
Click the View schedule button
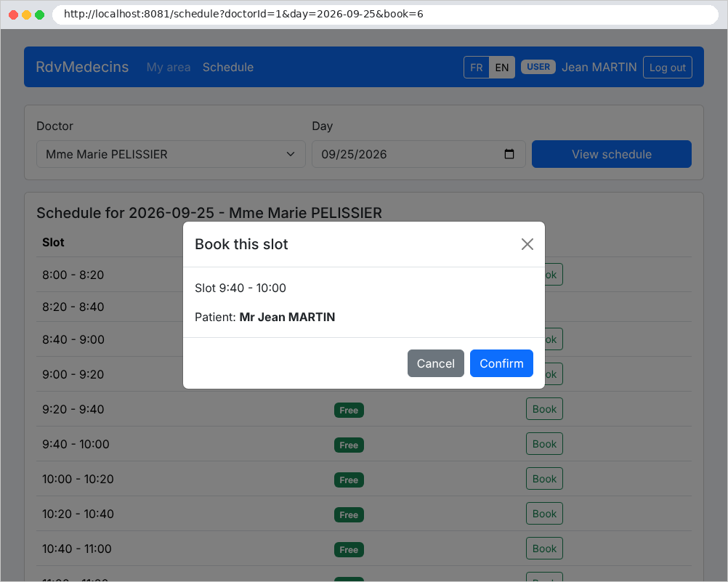612,154
